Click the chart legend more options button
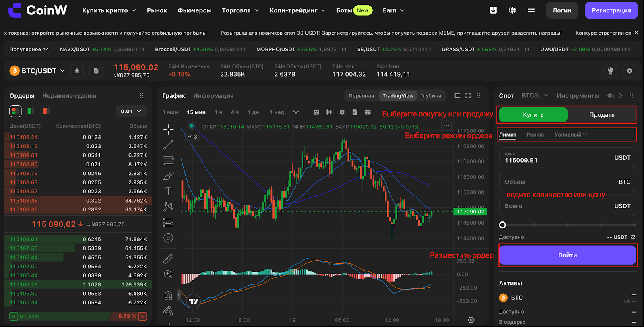 (446, 126)
